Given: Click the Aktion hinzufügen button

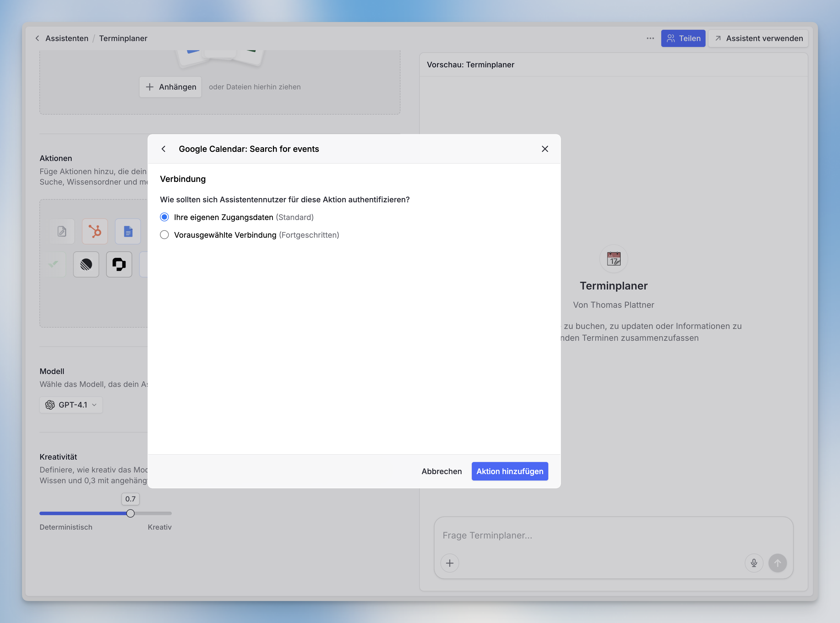Looking at the screenshot, I should [x=510, y=471].
